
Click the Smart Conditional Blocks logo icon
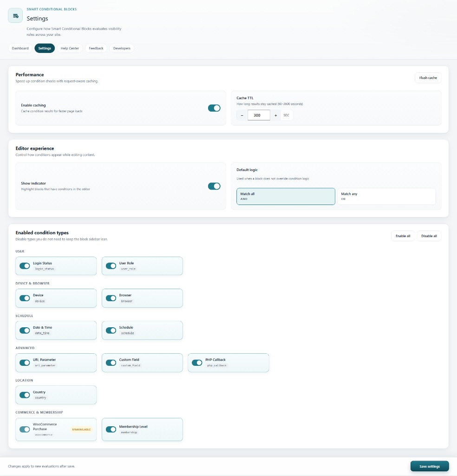point(15,15)
